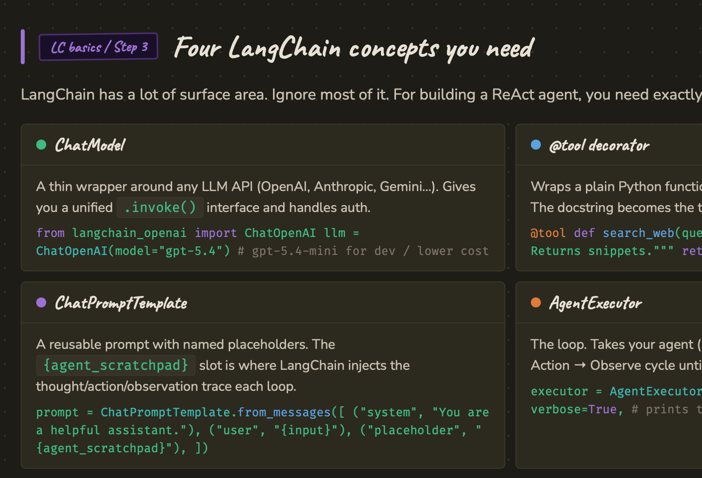Click the {agent_scratchpad} inline code chip
The height and width of the screenshot is (478, 702).
click(x=116, y=365)
